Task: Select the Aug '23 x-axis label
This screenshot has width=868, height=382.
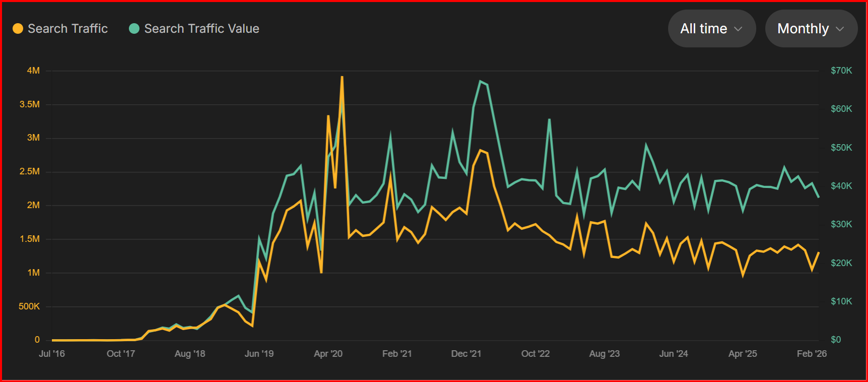Action: click(604, 354)
